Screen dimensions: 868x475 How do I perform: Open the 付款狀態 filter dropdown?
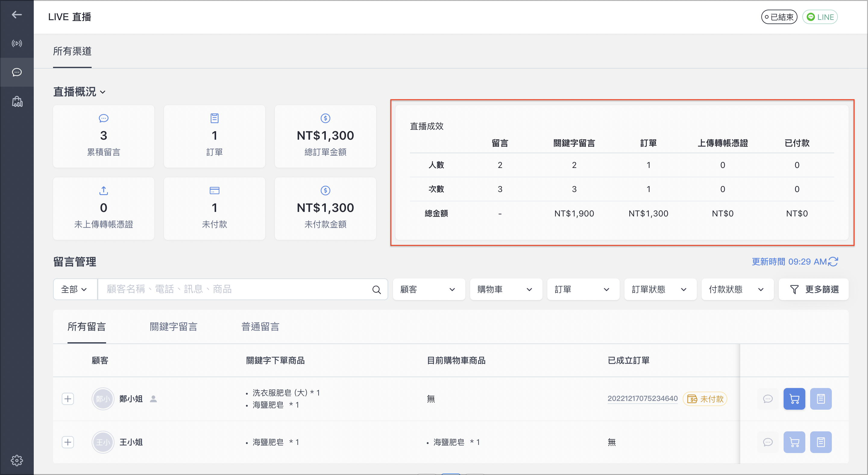pos(737,289)
